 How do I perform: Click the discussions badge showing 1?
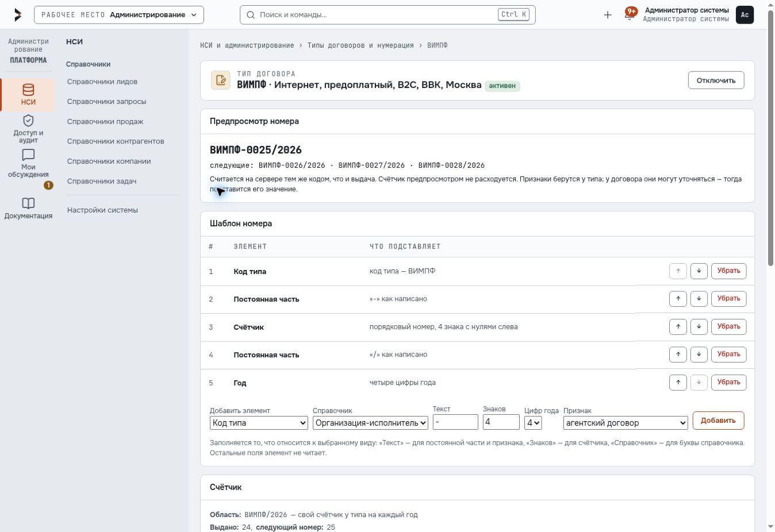pyautogui.click(x=48, y=185)
